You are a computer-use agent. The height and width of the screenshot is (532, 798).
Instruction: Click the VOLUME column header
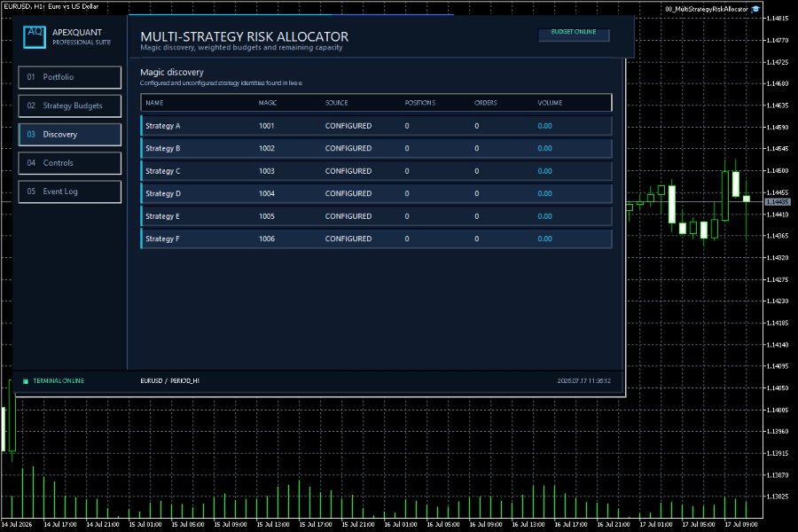550,103
